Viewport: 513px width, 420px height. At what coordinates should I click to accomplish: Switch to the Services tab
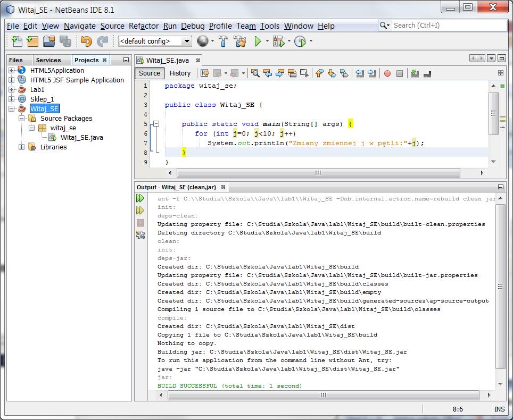tap(48, 60)
